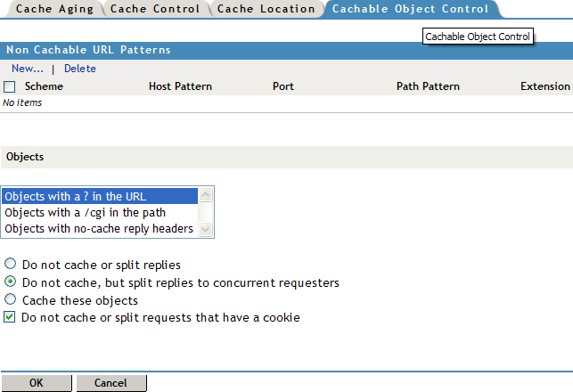The image size is (573, 392).
Task: Pick "Objects with no-cache reply headers" entry
Action: coord(99,228)
